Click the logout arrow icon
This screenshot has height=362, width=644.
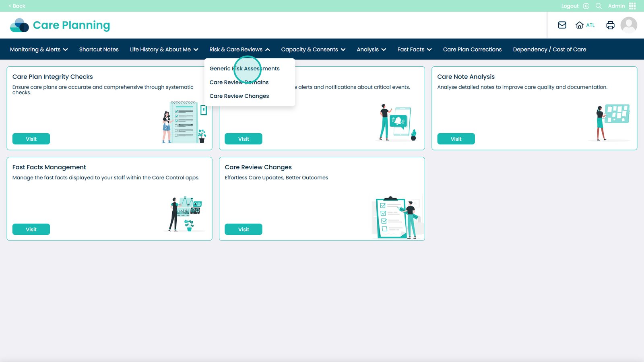(x=586, y=6)
